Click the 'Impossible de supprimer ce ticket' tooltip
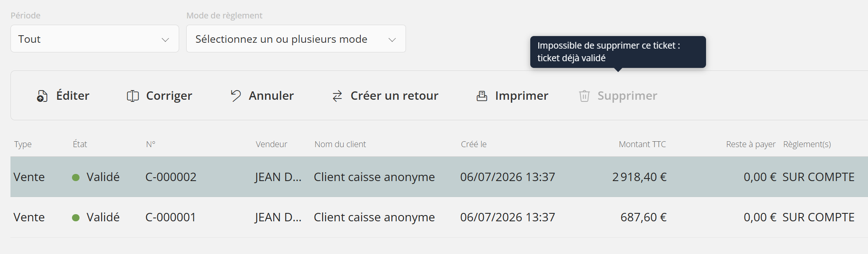This screenshot has height=254, width=868. [618, 52]
